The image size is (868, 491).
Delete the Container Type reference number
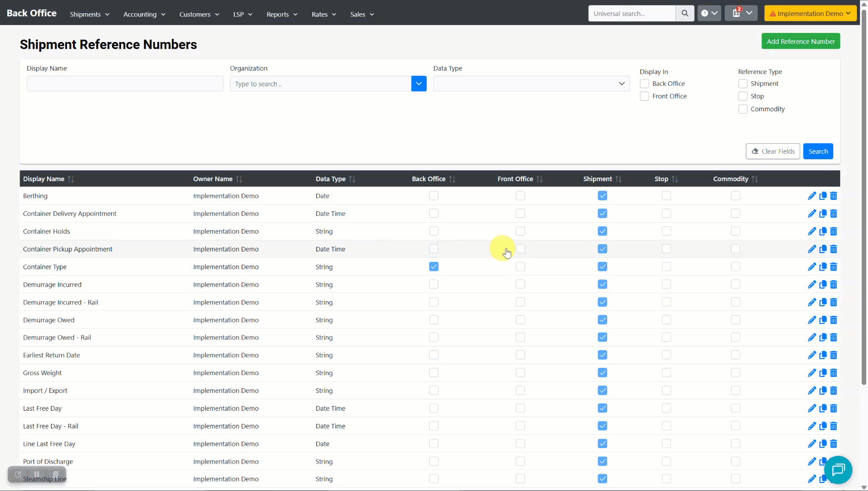coord(833,267)
